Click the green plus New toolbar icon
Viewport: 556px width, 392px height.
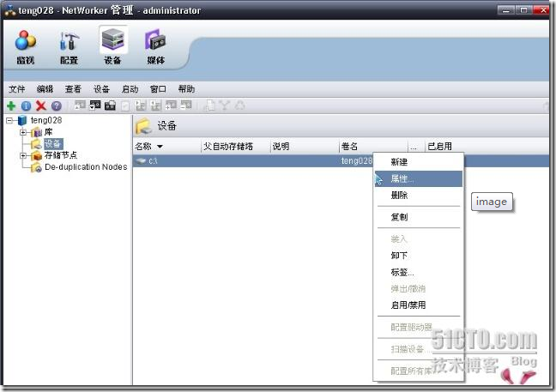pyautogui.click(x=11, y=106)
